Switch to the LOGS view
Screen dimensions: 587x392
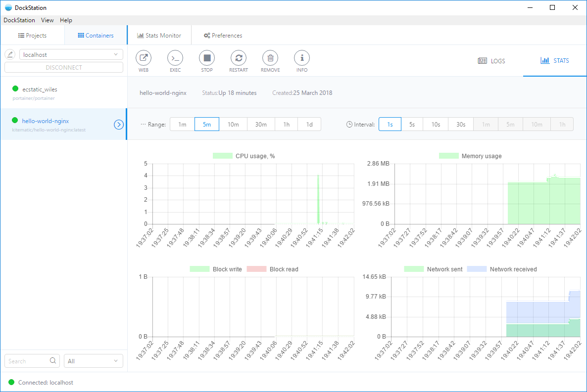pos(491,61)
